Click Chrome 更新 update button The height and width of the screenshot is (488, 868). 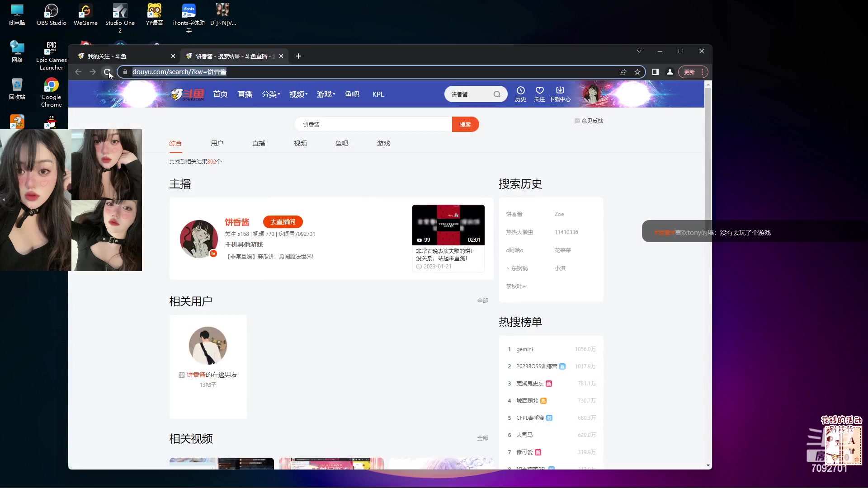(x=693, y=72)
